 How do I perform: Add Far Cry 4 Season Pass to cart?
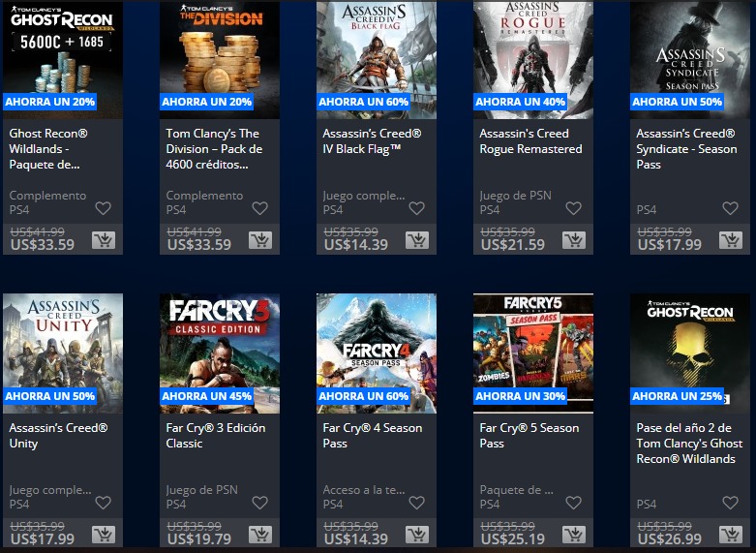(x=417, y=535)
